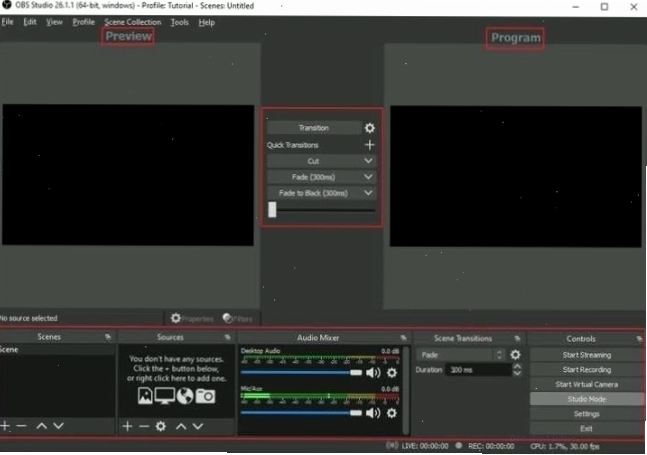Mute Desktop Audio speaker icon
This screenshot has width=647, height=455.
373,373
